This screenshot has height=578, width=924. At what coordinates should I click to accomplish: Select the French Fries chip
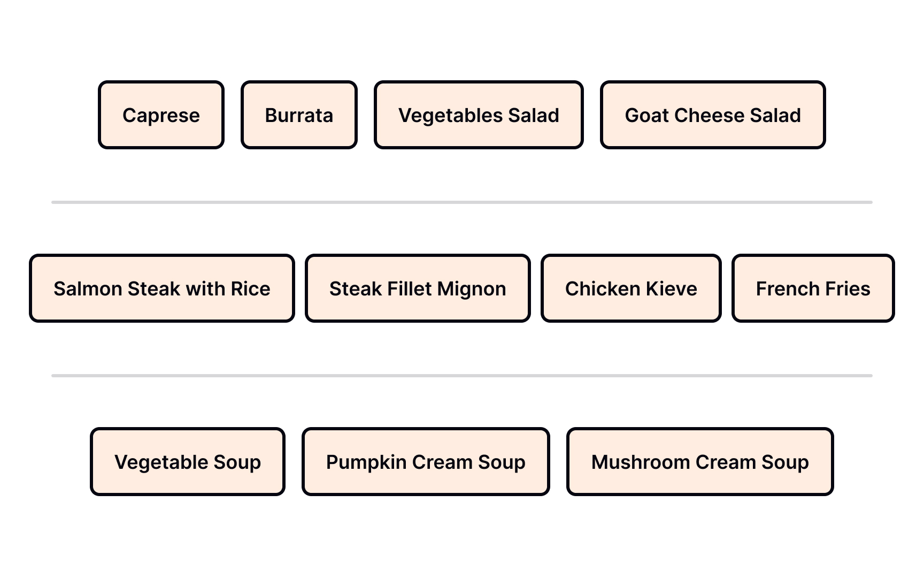[813, 288]
